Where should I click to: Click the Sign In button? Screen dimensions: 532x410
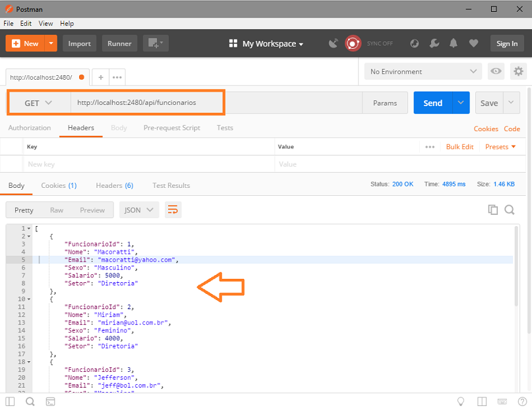507,44
